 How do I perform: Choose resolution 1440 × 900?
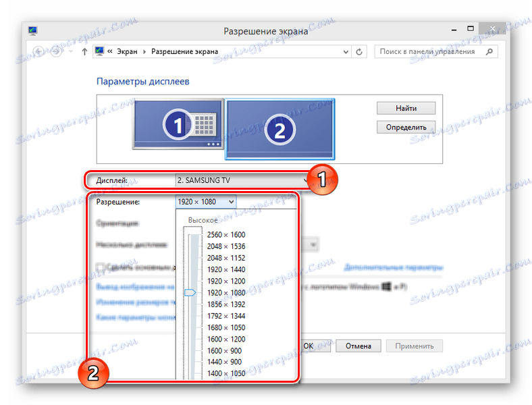tap(224, 362)
